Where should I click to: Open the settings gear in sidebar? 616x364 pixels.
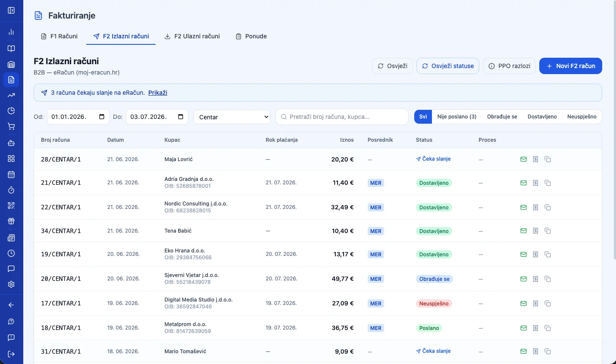click(x=11, y=284)
